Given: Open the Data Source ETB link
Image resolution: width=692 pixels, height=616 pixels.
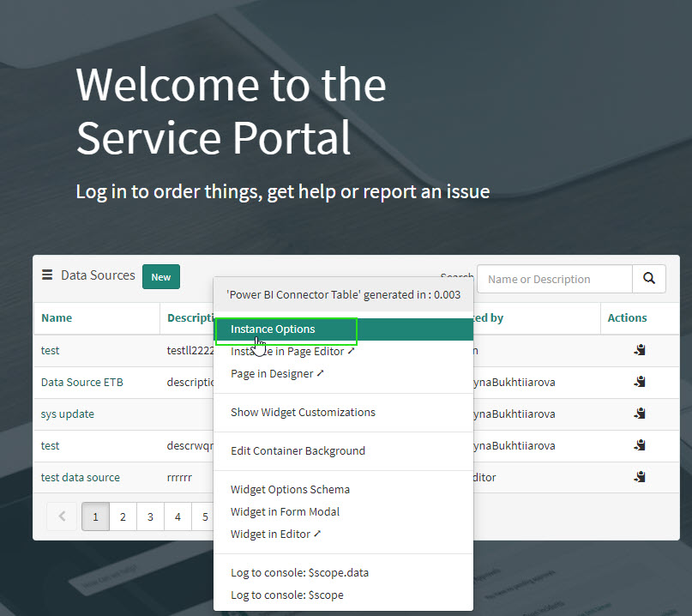Looking at the screenshot, I should coord(82,382).
